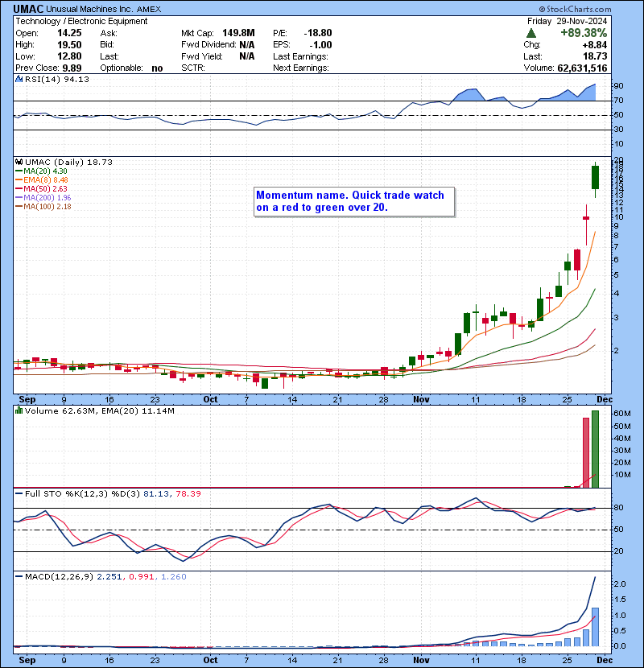Screen dimensions: 644x668
Task: Click the Optionable value no
Action: 157,68
